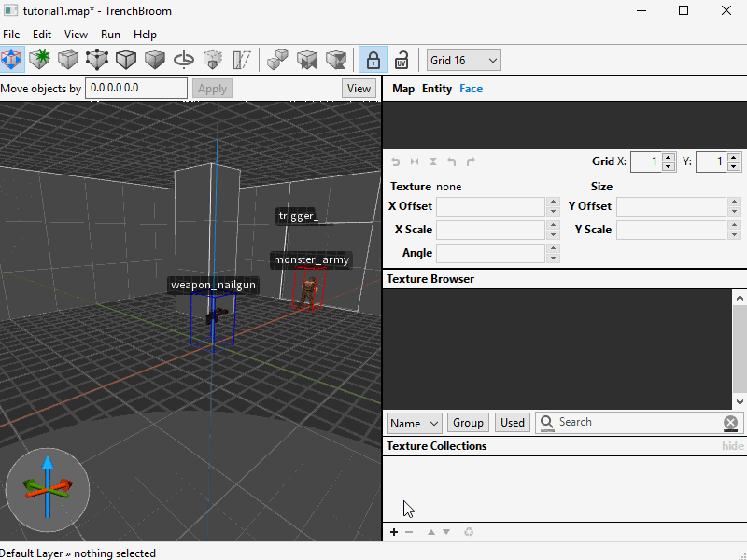Click the Flip Vertically toolbar icon

click(x=336, y=60)
